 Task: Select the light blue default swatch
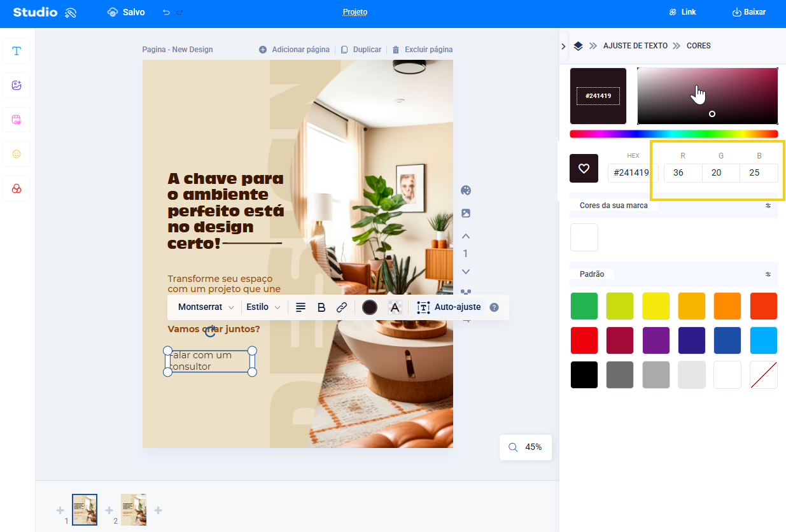(764, 340)
